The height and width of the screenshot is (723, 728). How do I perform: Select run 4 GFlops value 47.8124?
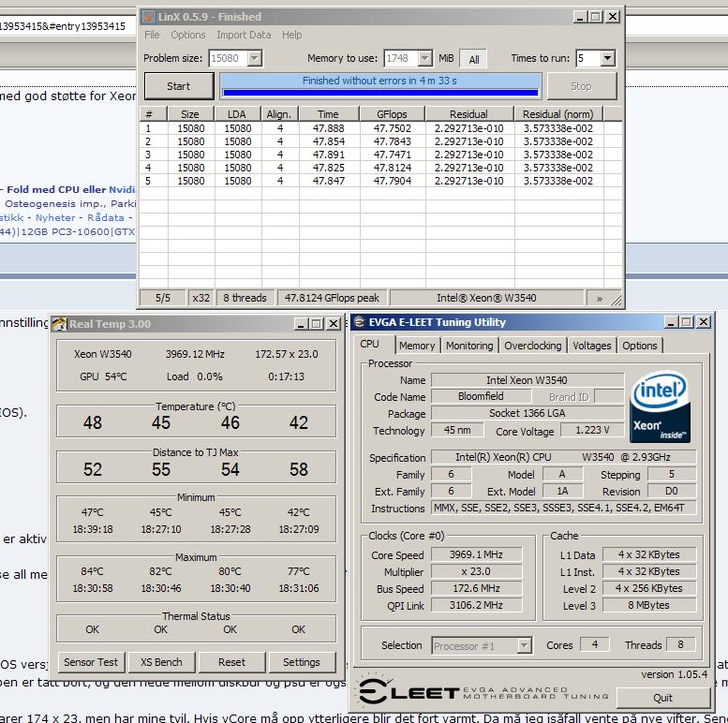tap(393, 168)
